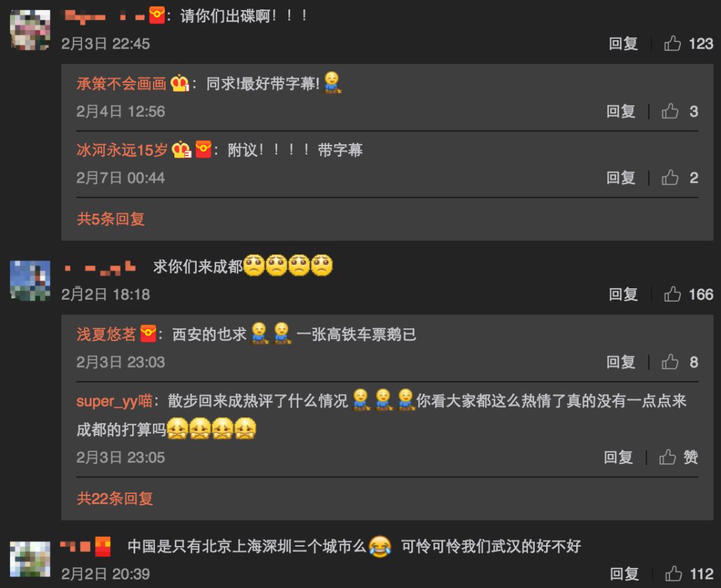Reply to super_yy喵's comment
This screenshot has width=721, height=588.
coord(618,457)
